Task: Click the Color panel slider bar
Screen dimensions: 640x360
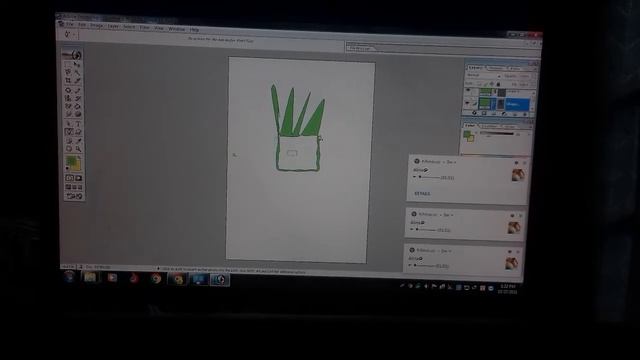Action: [x=497, y=133]
